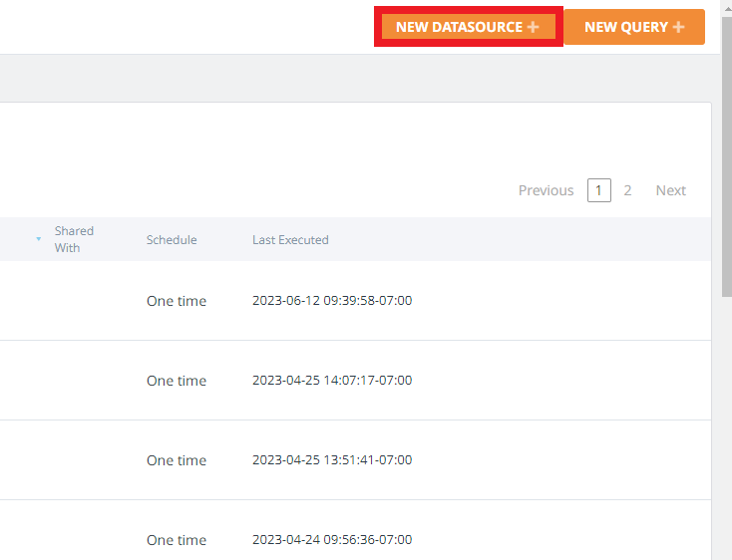Select the 2023-04-24 09:56:36 timestamp
The image size is (732, 560).
tap(332, 540)
